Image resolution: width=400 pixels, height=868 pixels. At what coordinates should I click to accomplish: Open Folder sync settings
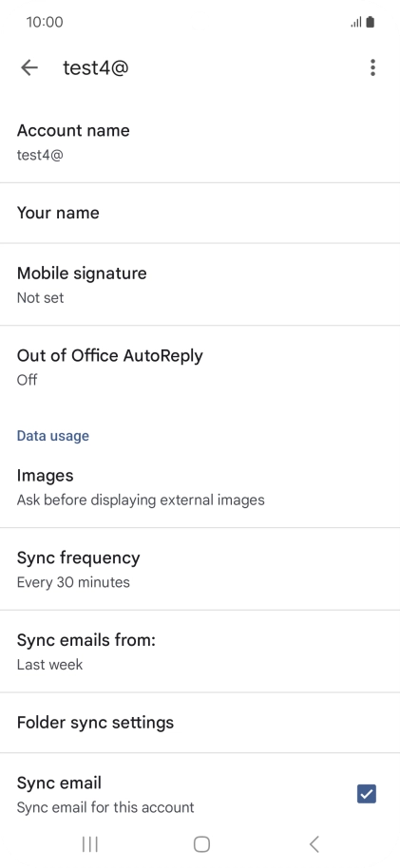[x=200, y=723]
